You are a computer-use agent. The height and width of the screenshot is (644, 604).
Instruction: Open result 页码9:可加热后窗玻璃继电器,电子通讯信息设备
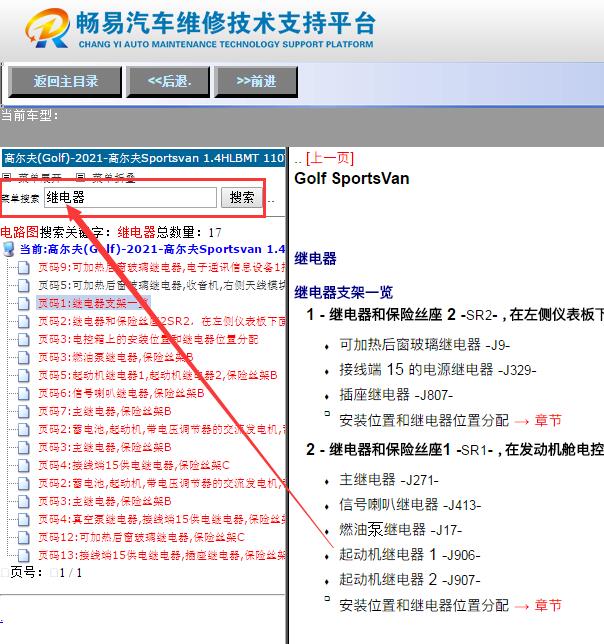click(x=161, y=267)
